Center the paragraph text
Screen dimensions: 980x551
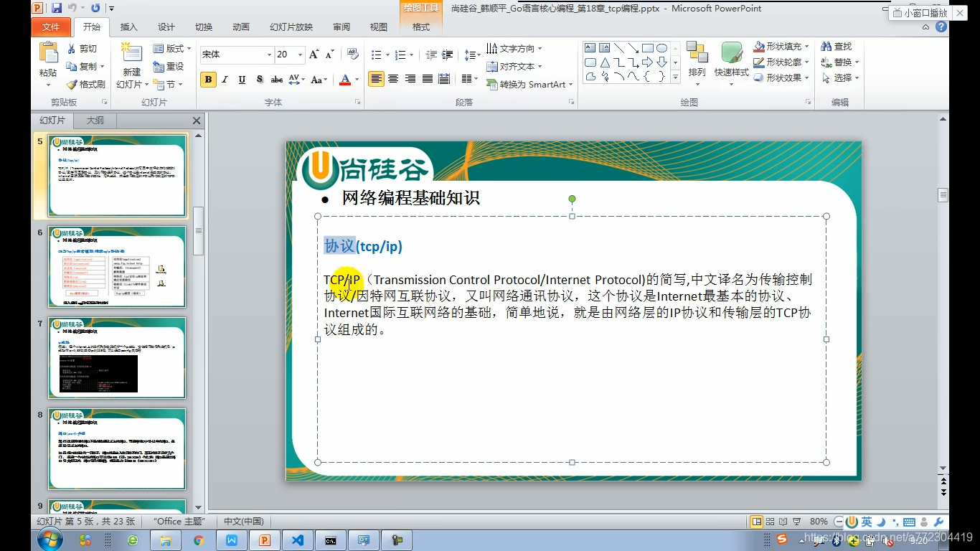[393, 79]
